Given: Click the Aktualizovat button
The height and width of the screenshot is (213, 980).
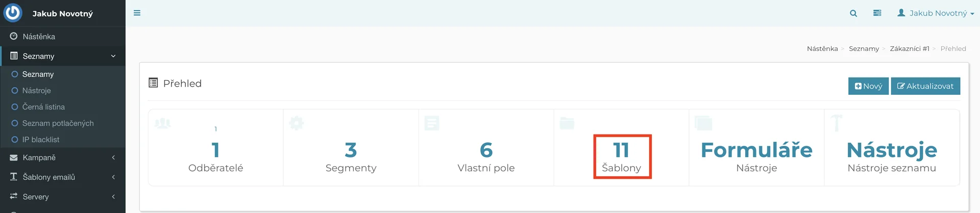Looking at the screenshot, I should tap(925, 86).
